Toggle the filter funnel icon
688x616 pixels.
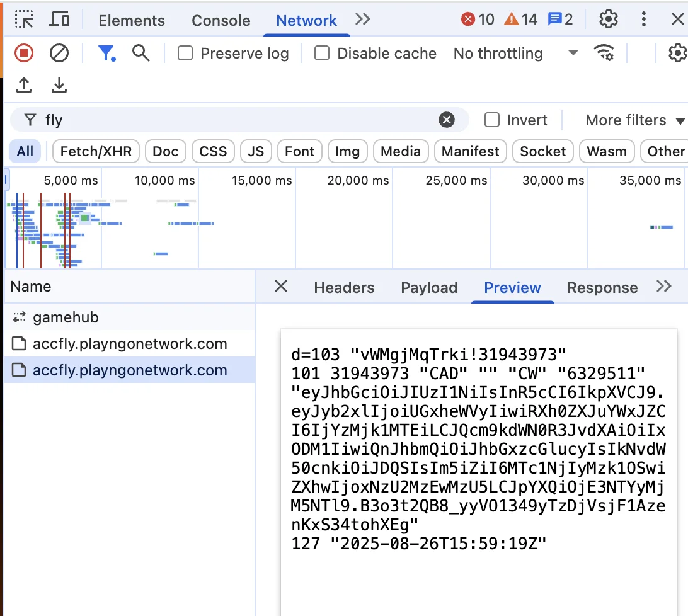click(106, 54)
